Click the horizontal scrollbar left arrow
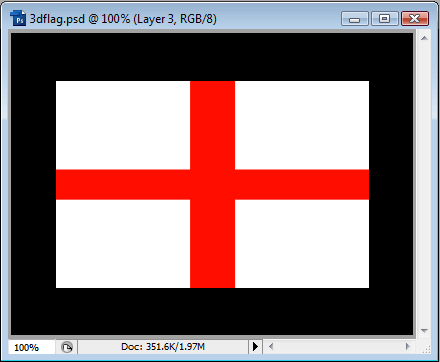 [271, 347]
